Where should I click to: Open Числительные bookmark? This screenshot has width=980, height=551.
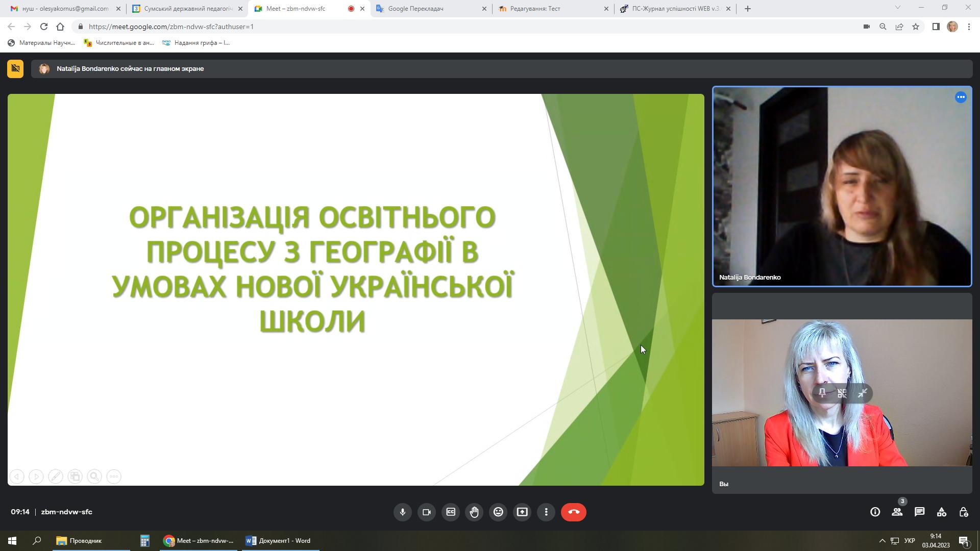point(119,43)
